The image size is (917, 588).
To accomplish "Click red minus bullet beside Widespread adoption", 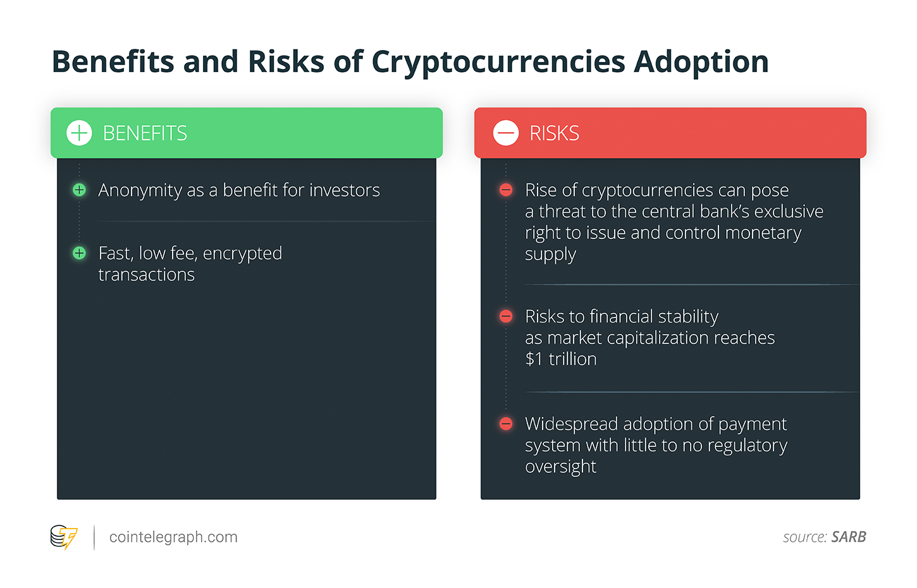I will click(506, 424).
